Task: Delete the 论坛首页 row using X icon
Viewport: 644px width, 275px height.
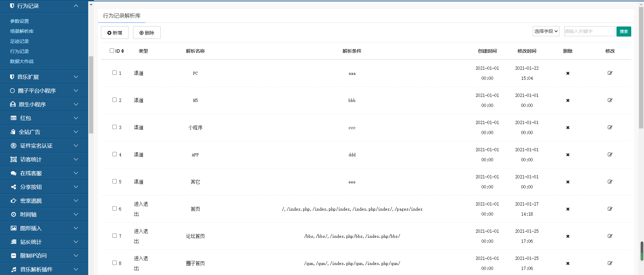Action: [x=568, y=236]
